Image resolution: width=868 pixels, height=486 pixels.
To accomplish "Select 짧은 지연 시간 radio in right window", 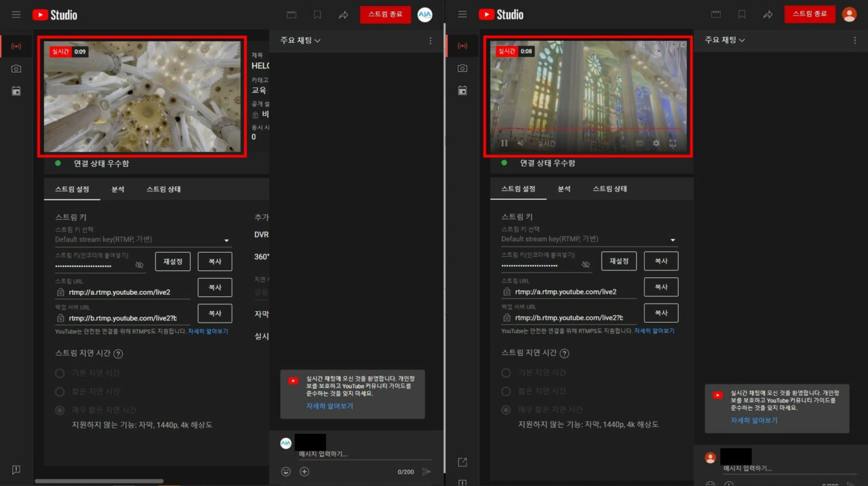I will [506, 391].
